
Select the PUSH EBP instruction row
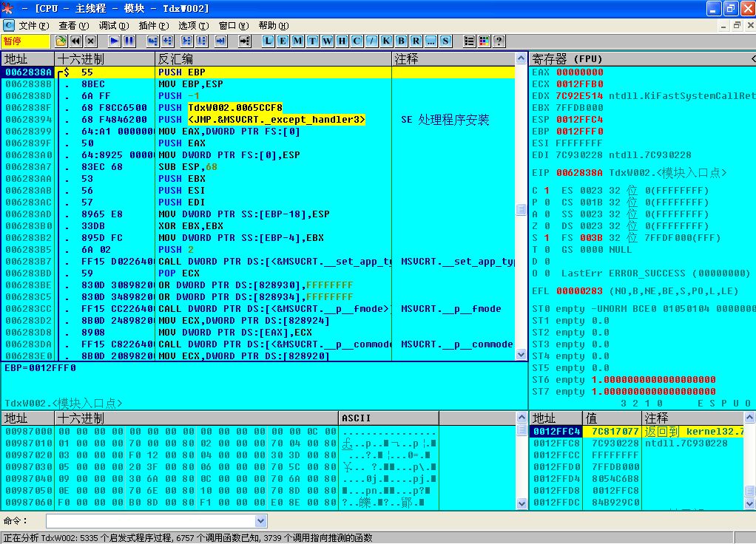tap(258, 72)
